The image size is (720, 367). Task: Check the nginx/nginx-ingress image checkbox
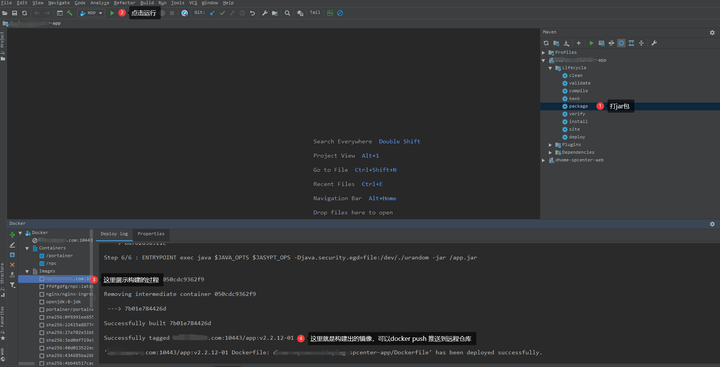coord(42,294)
